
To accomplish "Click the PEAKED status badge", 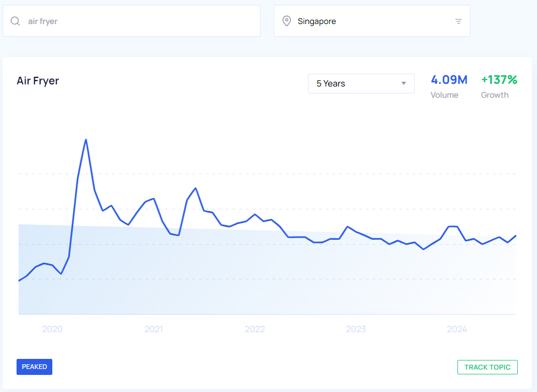I will 34,367.
